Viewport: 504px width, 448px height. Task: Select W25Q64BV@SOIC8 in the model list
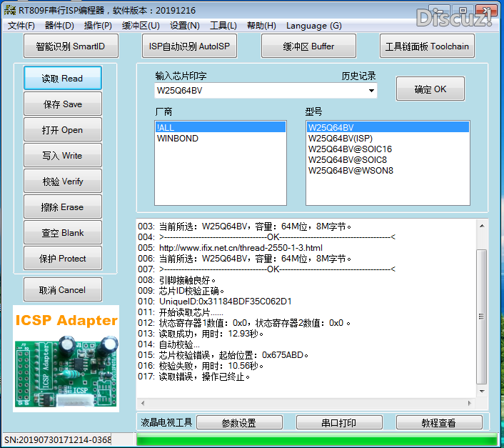(347, 160)
